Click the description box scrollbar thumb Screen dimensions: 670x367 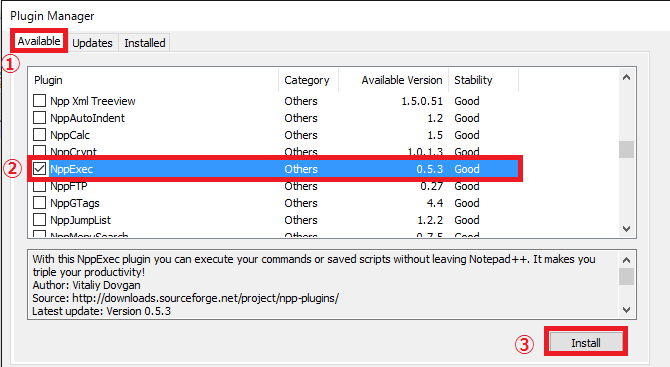pyautogui.click(x=626, y=276)
